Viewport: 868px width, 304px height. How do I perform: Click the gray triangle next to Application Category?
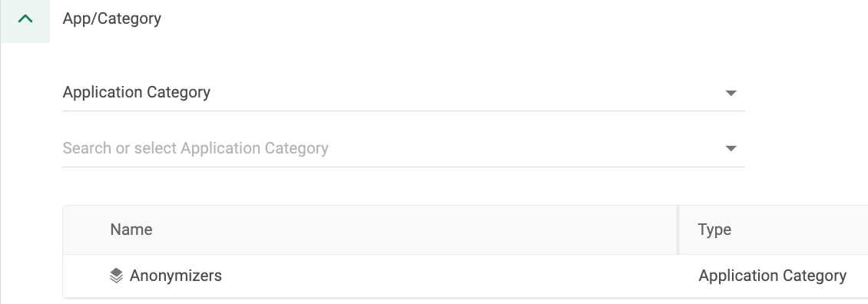[731, 92]
